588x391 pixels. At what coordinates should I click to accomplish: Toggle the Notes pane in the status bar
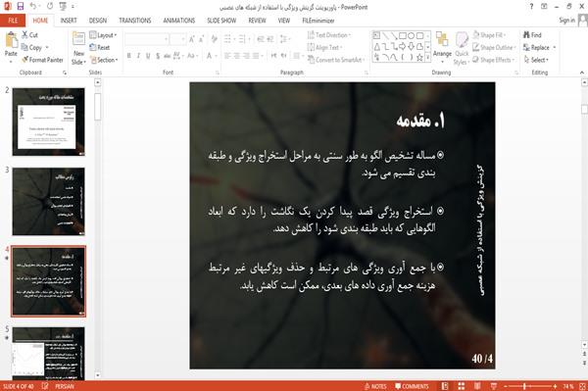tap(375, 386)
